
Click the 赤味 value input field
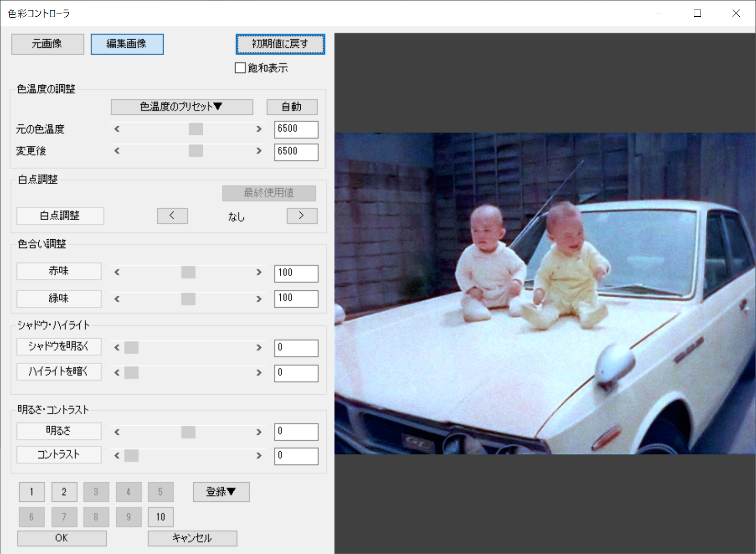296,273
